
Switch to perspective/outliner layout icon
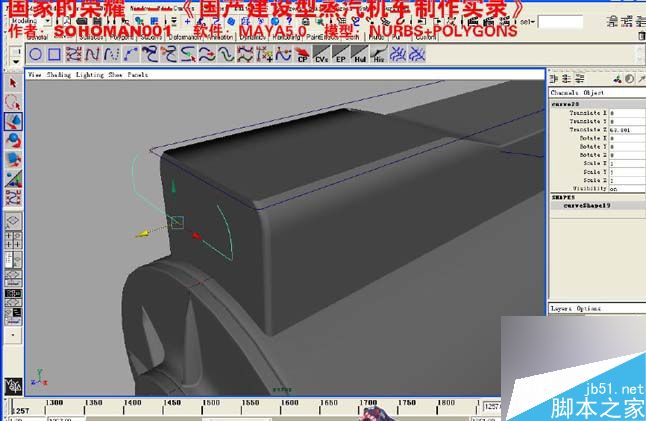[13, 260]
